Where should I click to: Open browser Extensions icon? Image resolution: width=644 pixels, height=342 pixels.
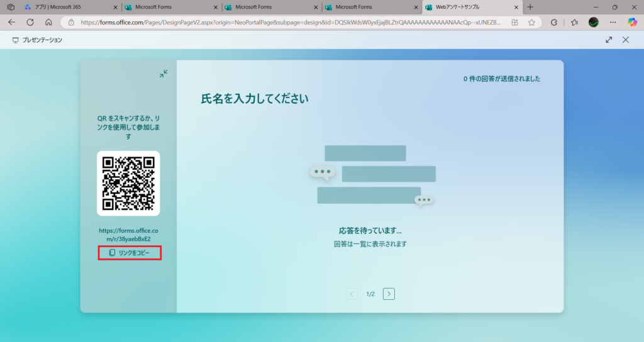pyautogui.click(x=553, y=23)
